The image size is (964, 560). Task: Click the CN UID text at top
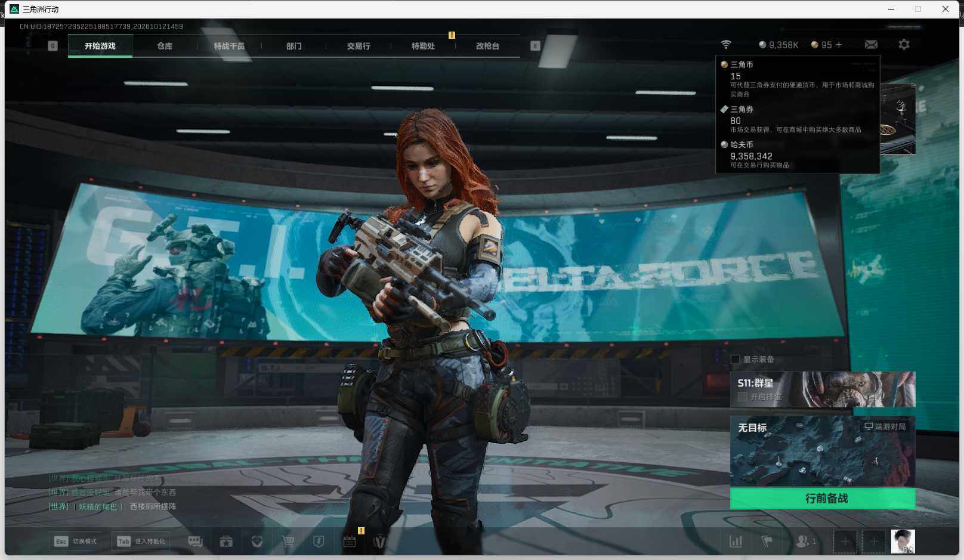(x=101, y=27)
